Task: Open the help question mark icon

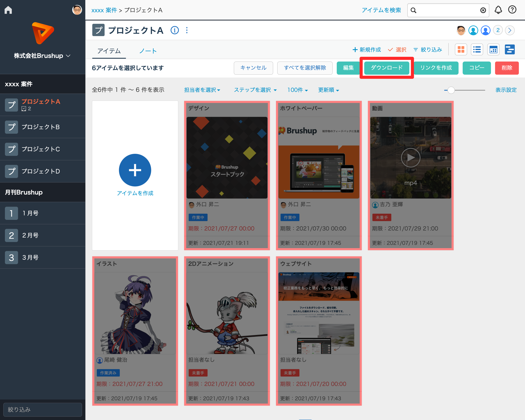Action: coord(512,10)
